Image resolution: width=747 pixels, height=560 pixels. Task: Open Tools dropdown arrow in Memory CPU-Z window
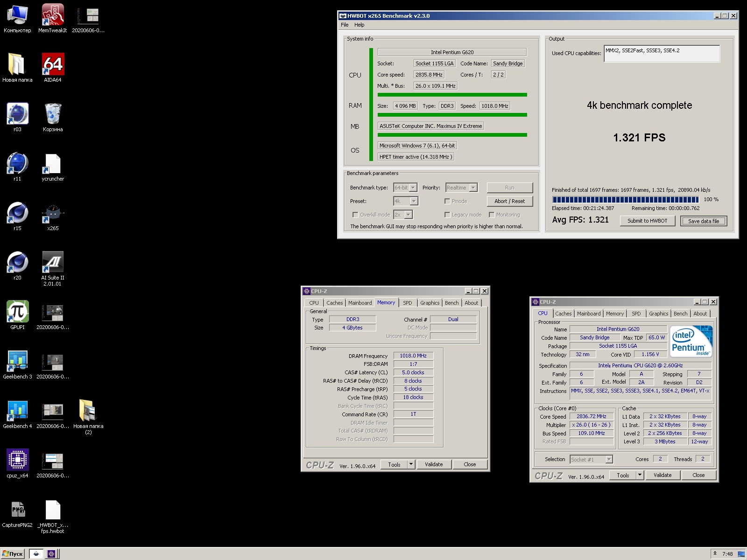(x=411, y=464)
